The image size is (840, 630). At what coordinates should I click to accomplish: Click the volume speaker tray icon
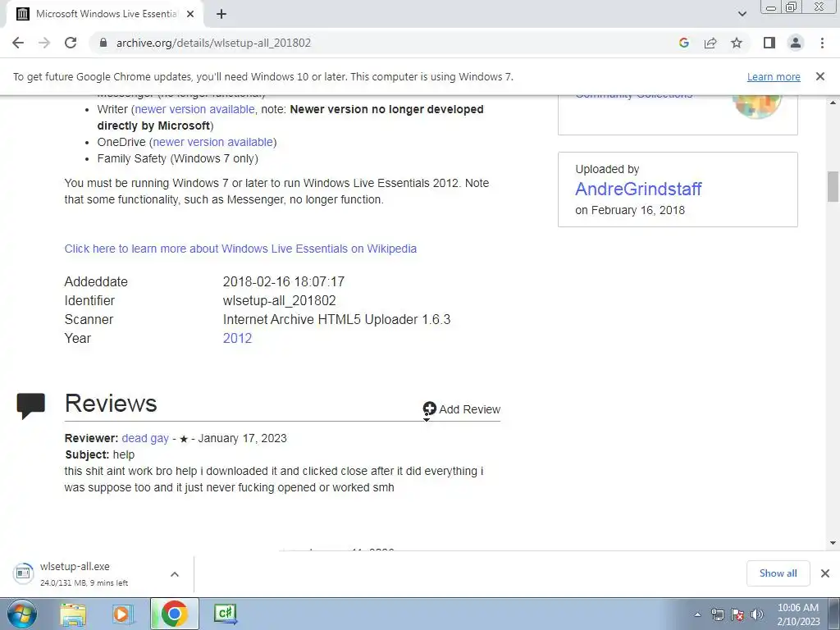pos(756,614)
